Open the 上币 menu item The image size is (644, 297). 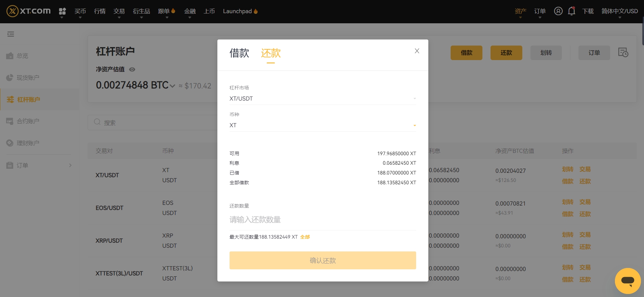(x=209, y=11)
